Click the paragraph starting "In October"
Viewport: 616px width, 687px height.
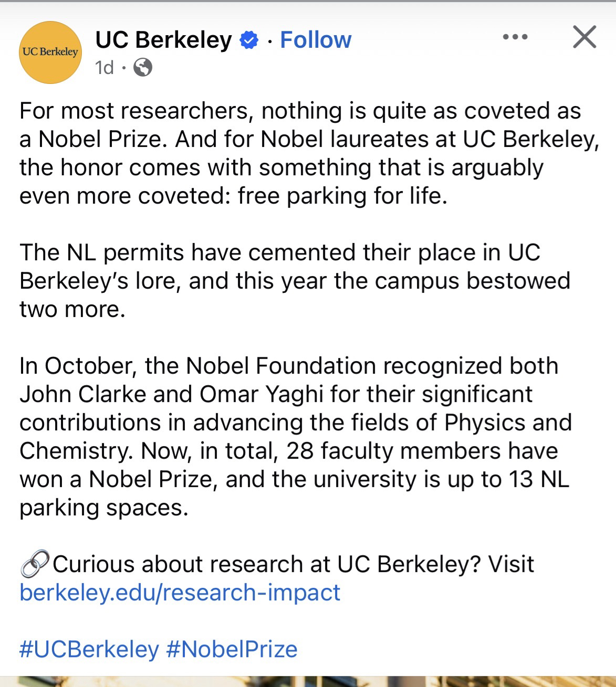(x=294, y=437)
